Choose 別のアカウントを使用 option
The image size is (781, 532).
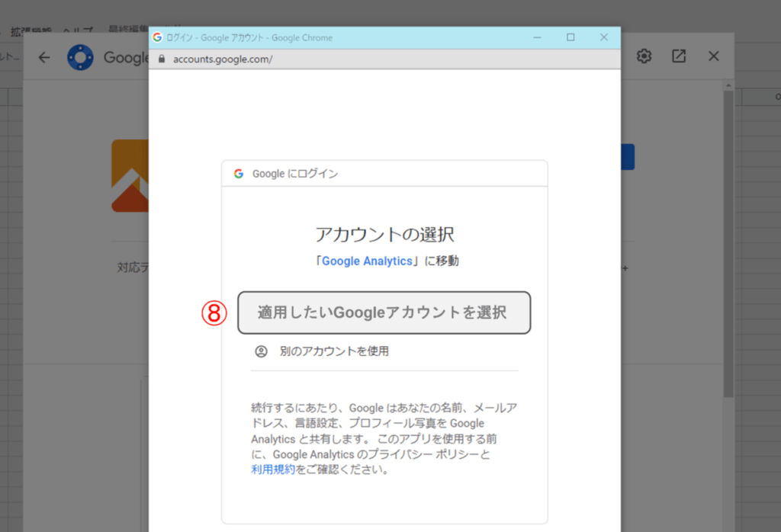[334, 351]
